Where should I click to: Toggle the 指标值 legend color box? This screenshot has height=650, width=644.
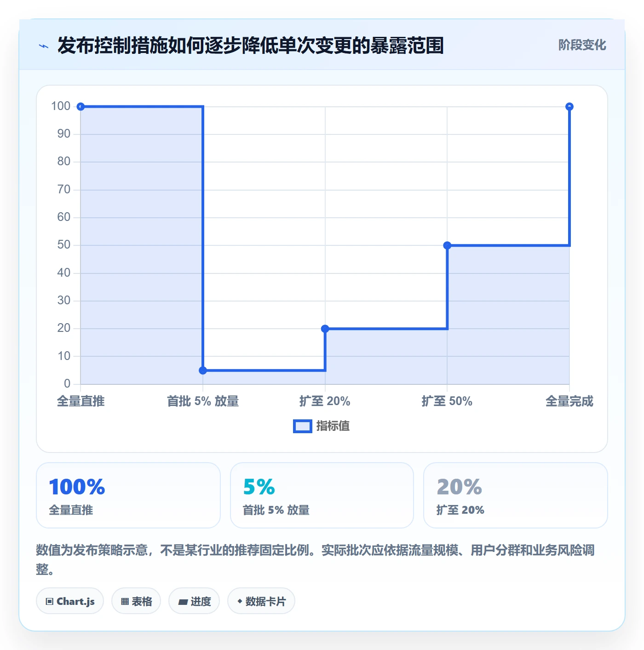tap(303, 426)
